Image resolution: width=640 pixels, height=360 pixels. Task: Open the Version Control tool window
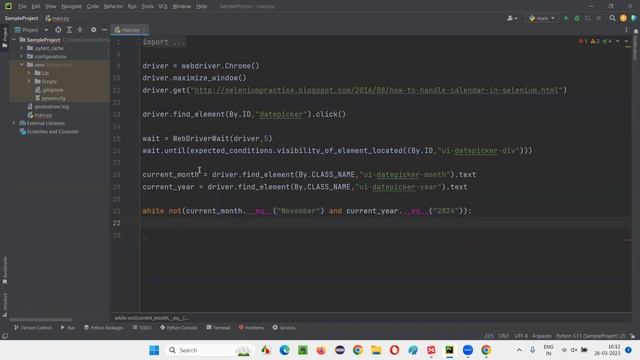pos(33,328)
